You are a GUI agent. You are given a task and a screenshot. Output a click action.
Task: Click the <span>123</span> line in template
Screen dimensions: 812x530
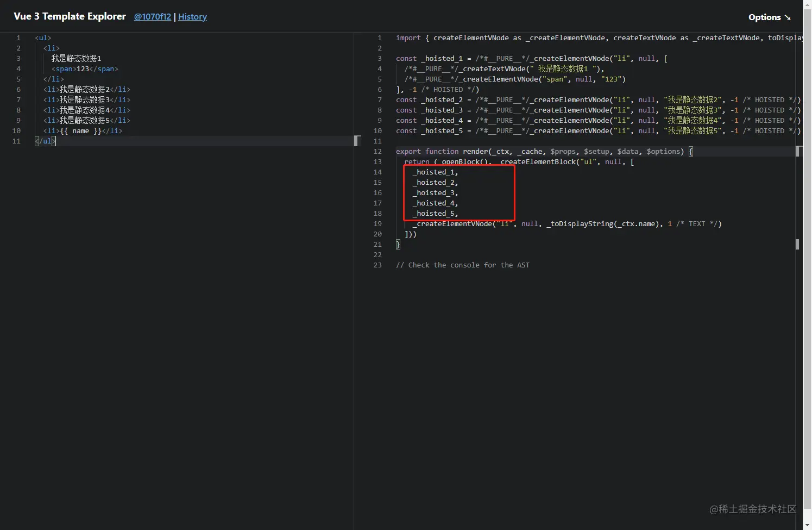pyautogui.click(x=85, y=69)
